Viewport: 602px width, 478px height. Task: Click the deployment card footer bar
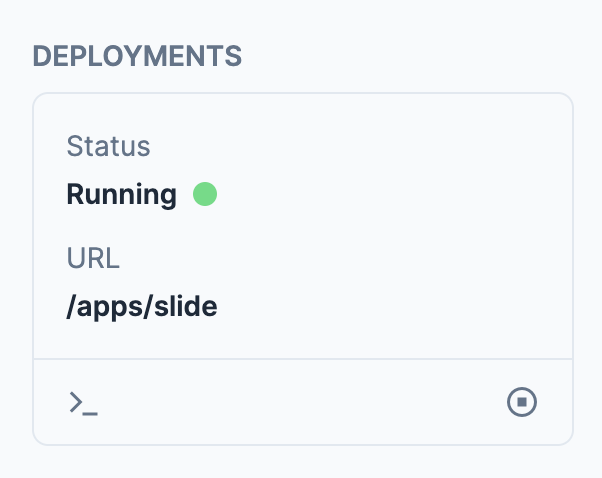(x=302, y=402)
